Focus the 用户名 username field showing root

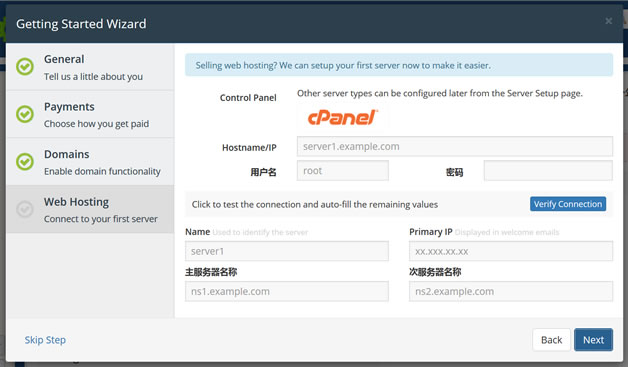pos(343,171)
